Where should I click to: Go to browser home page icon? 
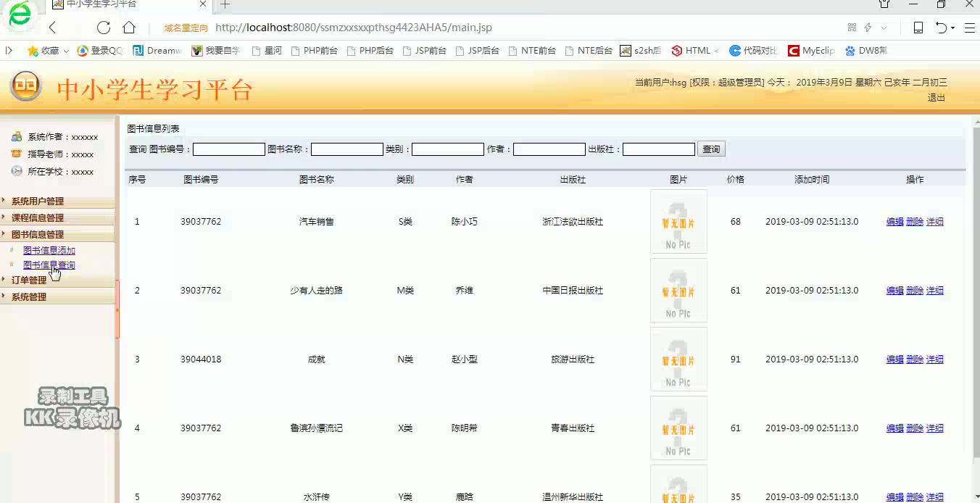pos(129,28)
